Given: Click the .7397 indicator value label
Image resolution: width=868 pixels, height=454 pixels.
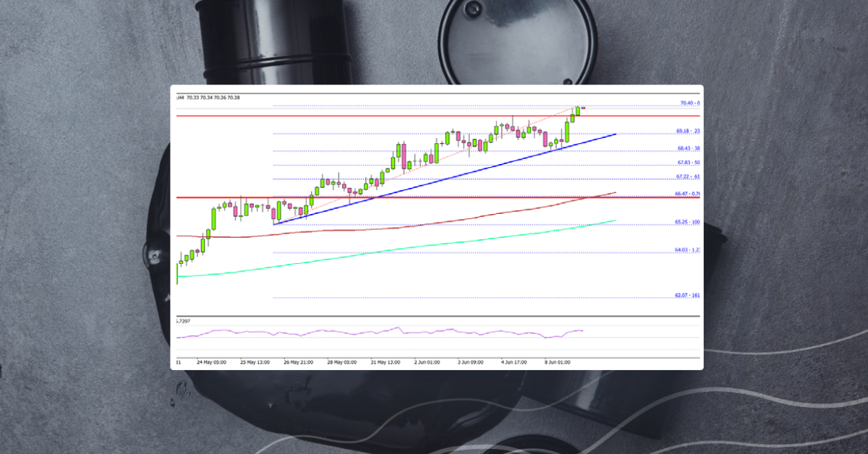Looking at the screenshot, I should click(x=182, y=320).
